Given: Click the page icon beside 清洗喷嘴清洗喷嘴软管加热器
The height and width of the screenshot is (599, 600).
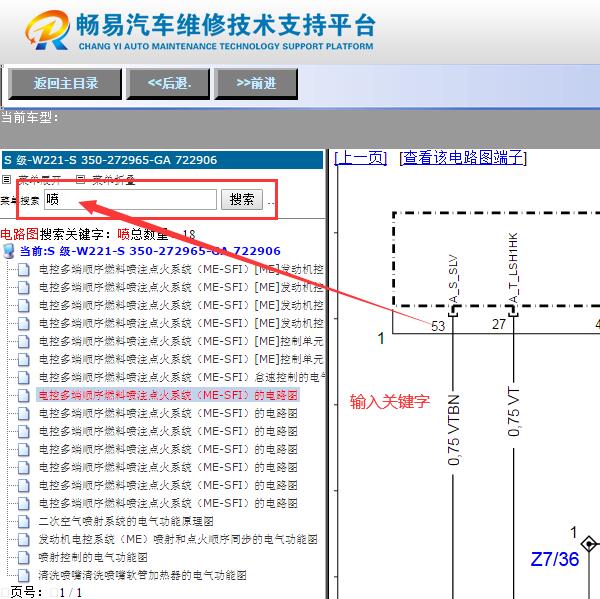Looking at the screenshot, I should 24,575.
